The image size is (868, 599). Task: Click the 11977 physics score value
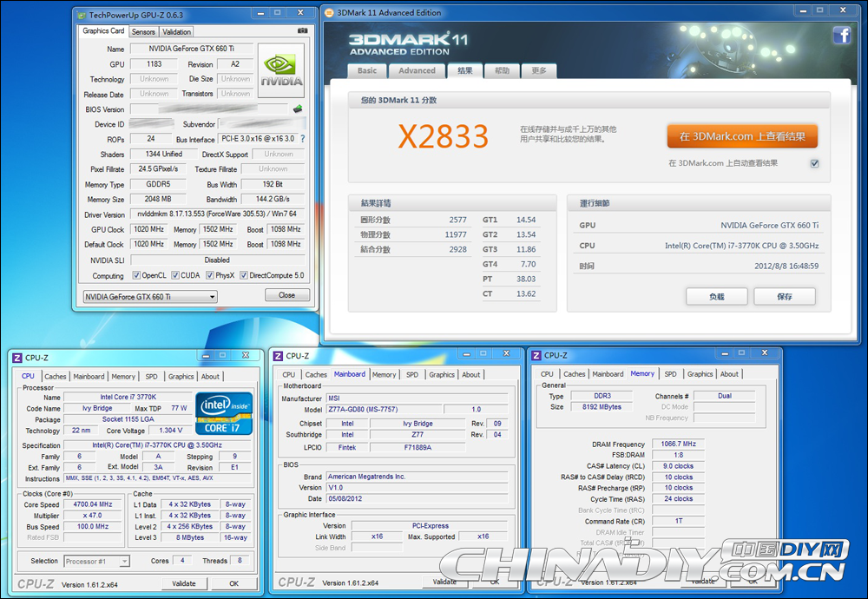456,234
